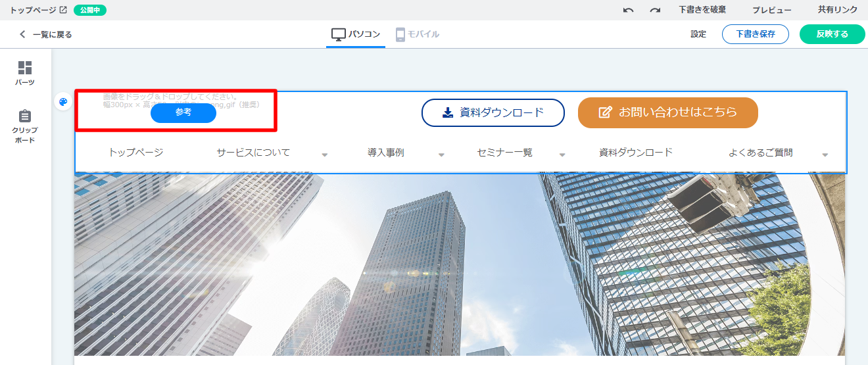This screenshot has height=365, width=868.
Task: Click the redo arrow icon
Action: (x=655, y=10)
